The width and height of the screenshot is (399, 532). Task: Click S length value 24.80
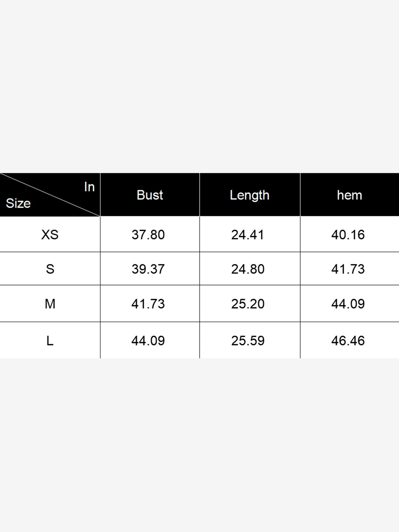[x=248, y=269]
